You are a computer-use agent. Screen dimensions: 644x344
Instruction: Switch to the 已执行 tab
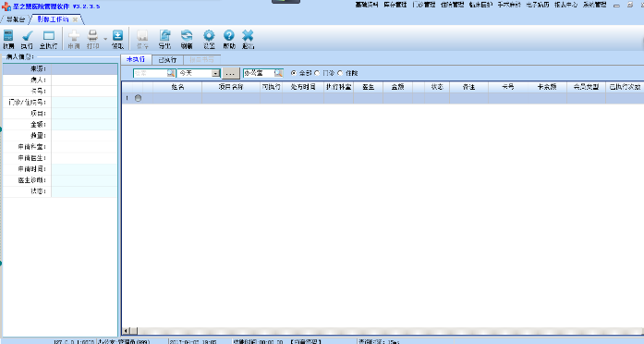pyautogui.click(x=167, y=60)
